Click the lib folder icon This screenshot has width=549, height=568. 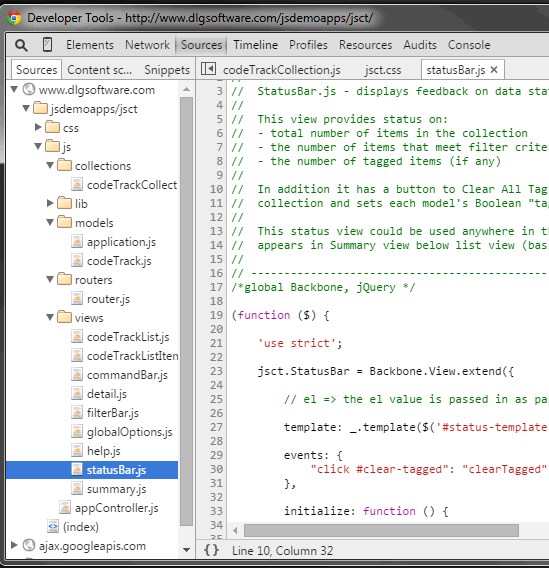click(64, 203)
